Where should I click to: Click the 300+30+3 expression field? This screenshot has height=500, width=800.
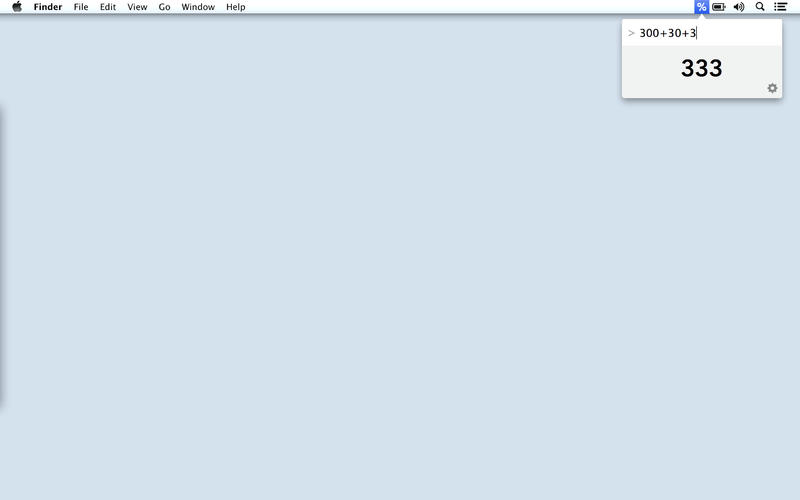[702, 33]
